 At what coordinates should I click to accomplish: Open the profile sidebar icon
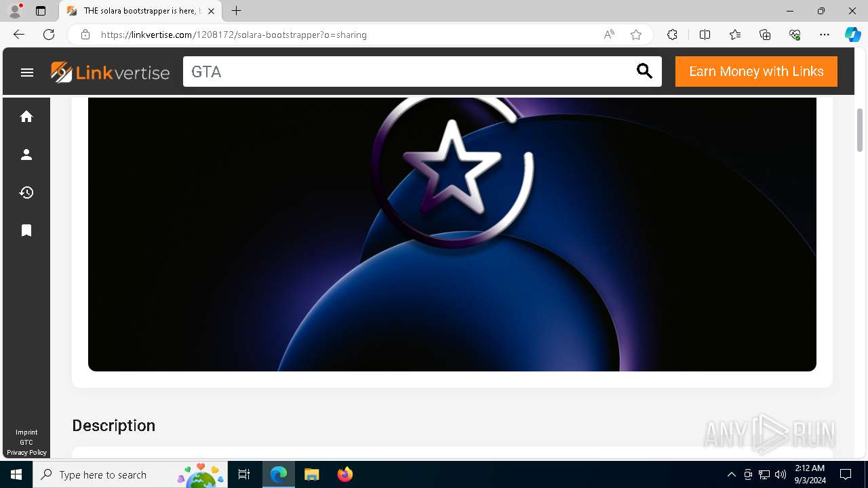point(26,155)
